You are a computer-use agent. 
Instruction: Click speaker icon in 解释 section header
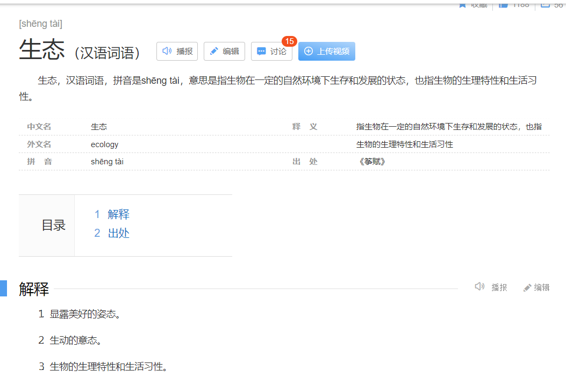pos(479,287)
